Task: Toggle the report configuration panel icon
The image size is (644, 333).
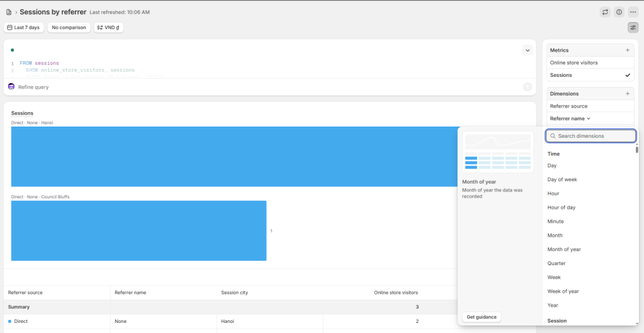Action: pos(633,28)
